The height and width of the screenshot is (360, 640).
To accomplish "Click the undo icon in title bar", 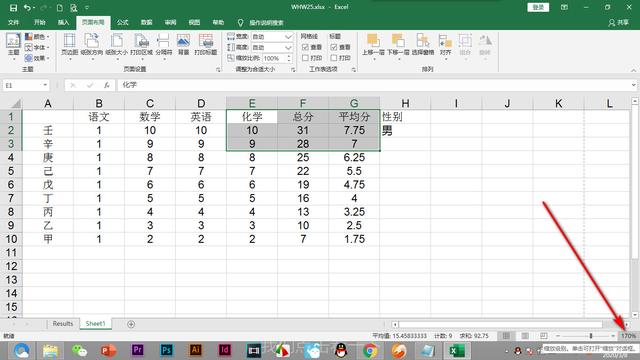I will coord(27,7).
